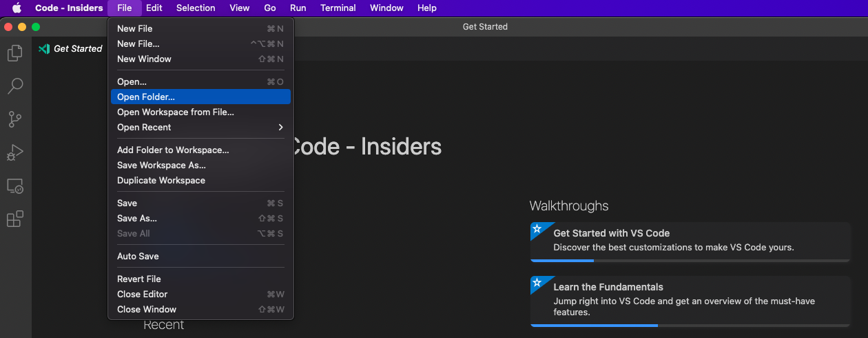Image resolution: width=868 pixels, height=338 pixels.
Task: Click the VS Code icon on Get Started tab
Action: [x=44, y=48]
